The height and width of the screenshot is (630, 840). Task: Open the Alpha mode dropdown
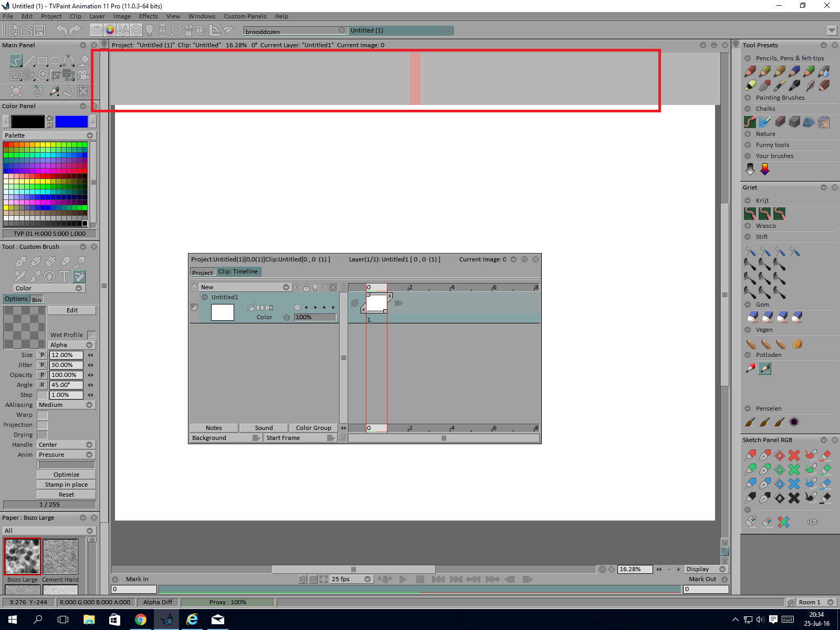72,345
